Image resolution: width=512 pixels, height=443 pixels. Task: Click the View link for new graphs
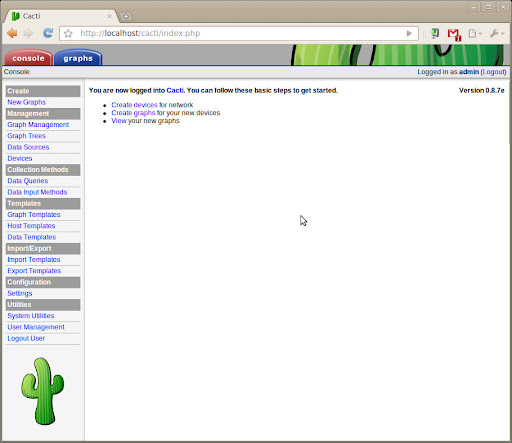click(x=119, y=121)
